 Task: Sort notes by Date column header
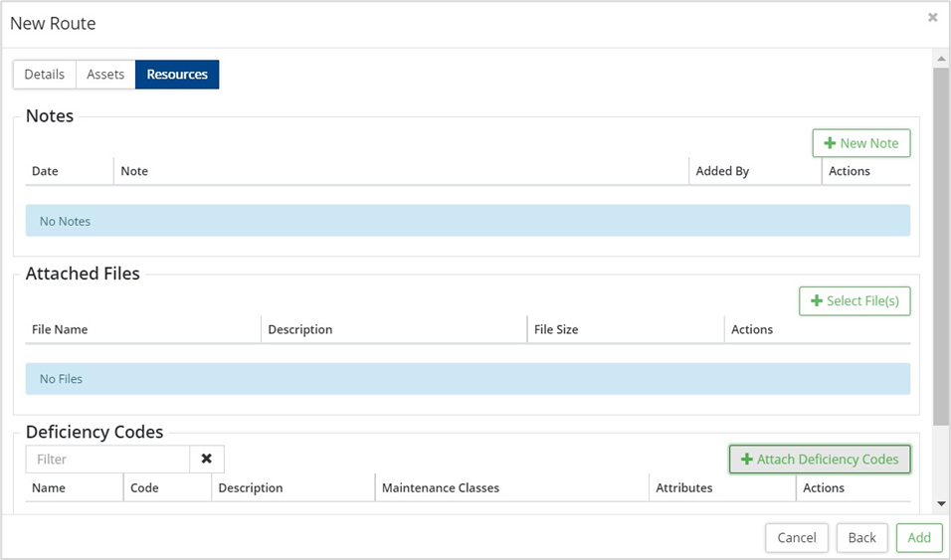pos(45,171)
